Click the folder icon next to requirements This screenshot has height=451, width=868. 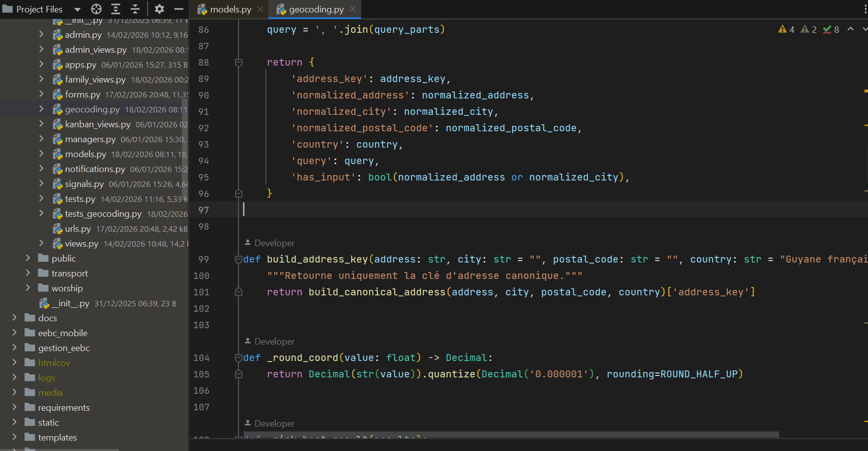30,407
